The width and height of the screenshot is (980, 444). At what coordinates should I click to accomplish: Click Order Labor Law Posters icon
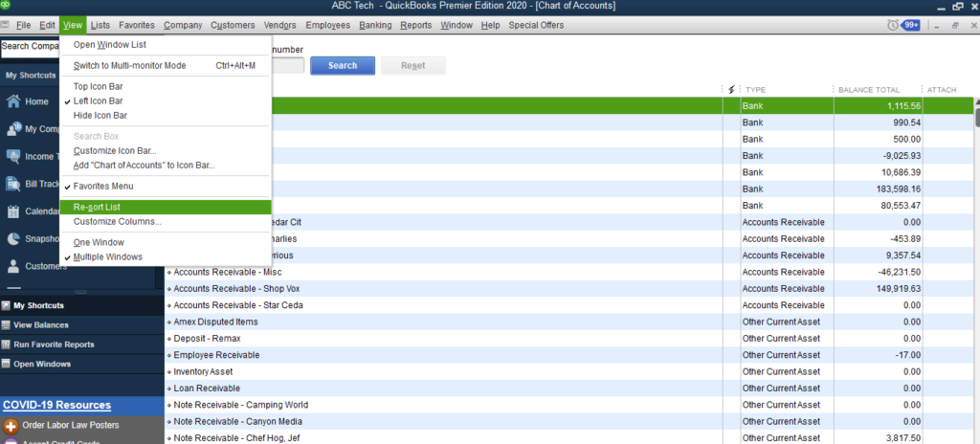point(11,426)
